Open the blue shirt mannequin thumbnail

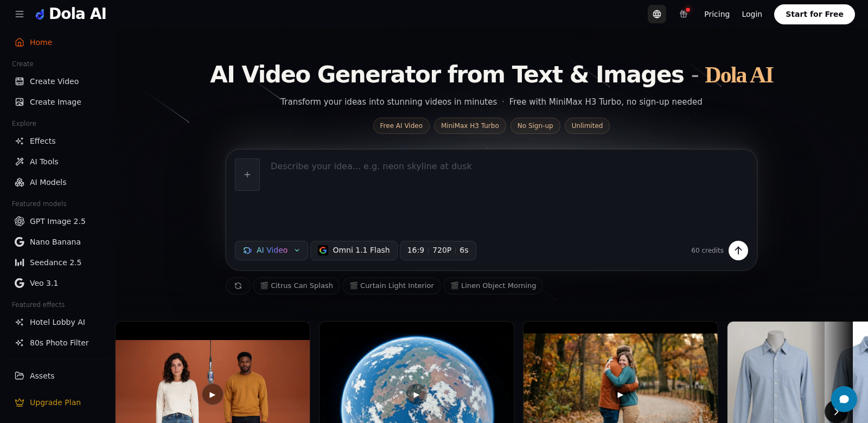(x=790, y=372)
